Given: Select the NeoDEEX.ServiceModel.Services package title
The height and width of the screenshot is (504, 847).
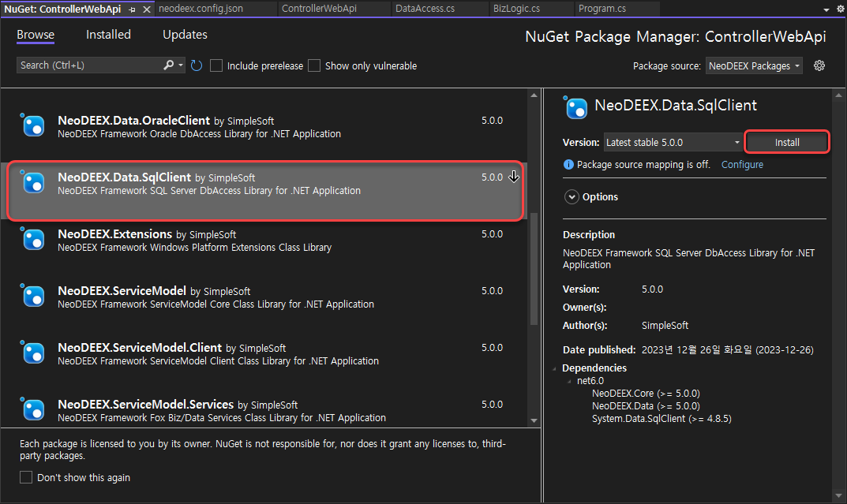Looking at the screenshot, I should tap(146, 404).
